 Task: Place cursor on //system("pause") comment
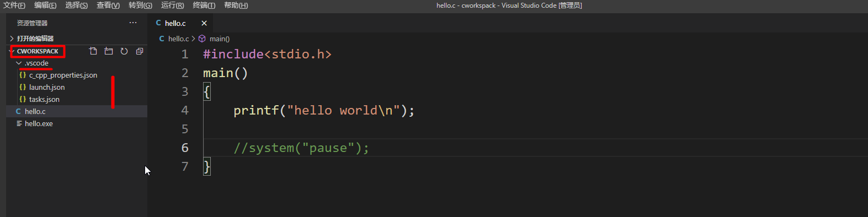tap(301, 148)
